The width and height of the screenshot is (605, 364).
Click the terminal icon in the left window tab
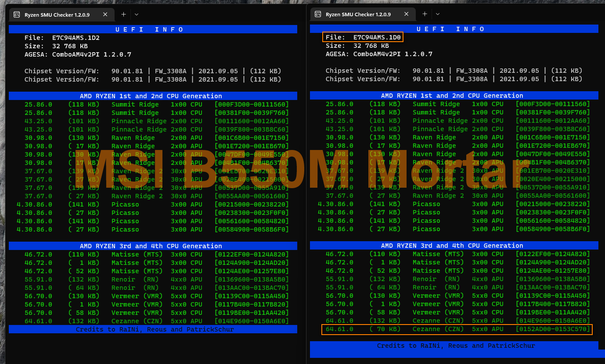pos(17,14)
